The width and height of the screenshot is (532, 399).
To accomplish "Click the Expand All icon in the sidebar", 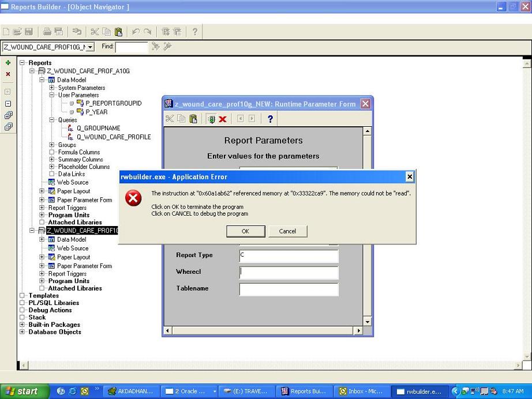I will [8, 115].
